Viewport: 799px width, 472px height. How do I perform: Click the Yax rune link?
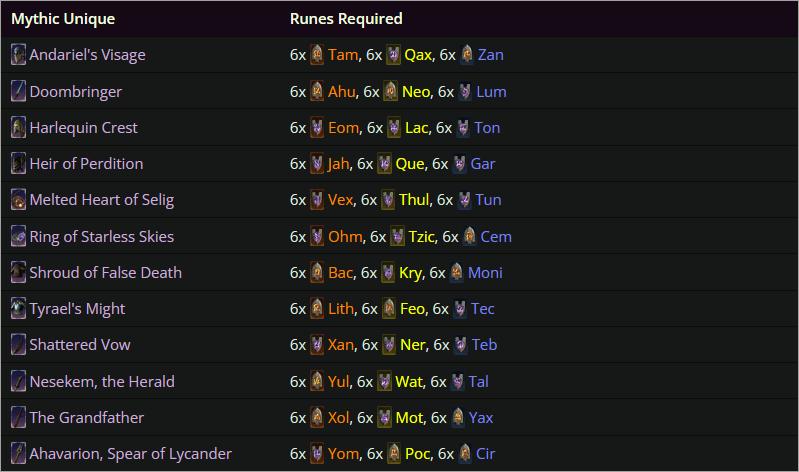tap(481, 418)
